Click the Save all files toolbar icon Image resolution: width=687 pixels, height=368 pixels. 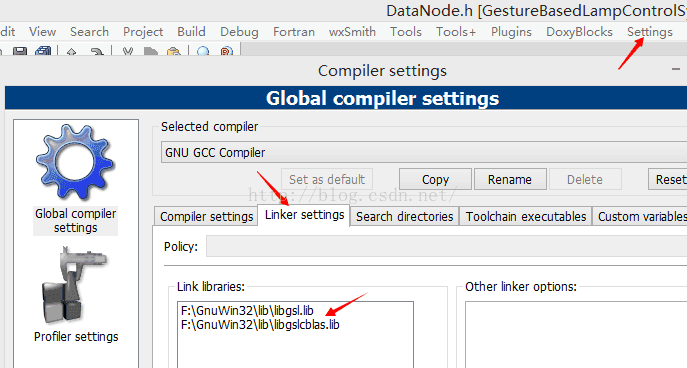[x=43, y=52]
